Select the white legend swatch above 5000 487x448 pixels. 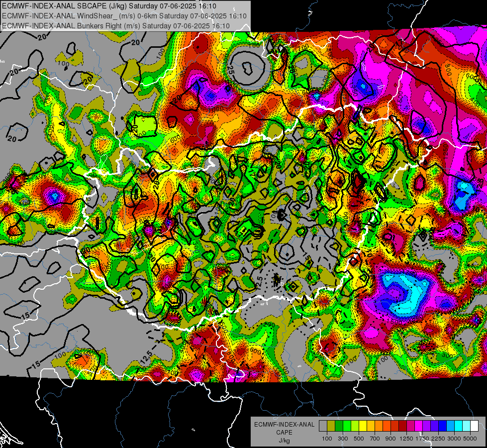coord(474,426)
